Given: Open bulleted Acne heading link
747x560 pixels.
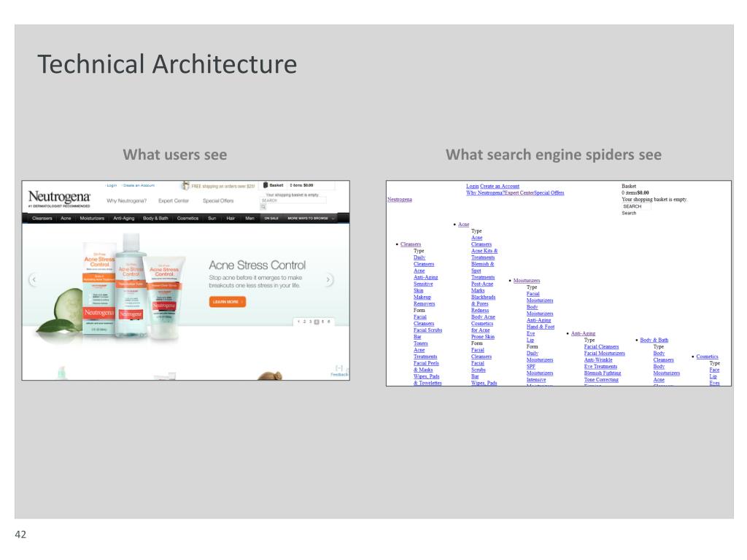Looking at the screenshot, I should 463,225.
